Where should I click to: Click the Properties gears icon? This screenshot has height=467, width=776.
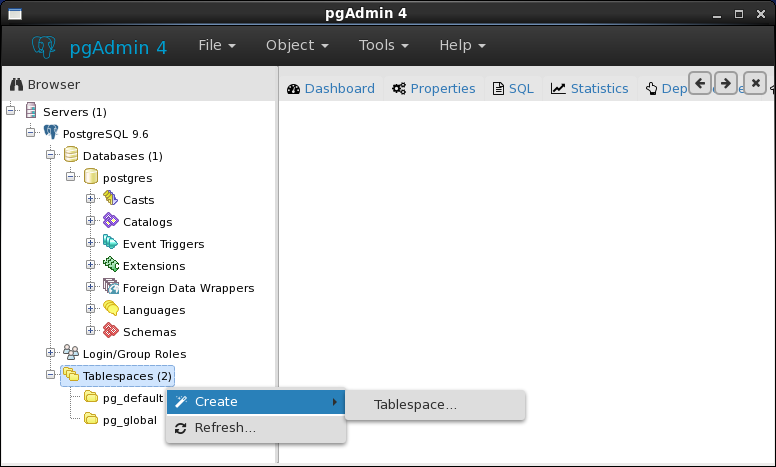tap(399, 89)
